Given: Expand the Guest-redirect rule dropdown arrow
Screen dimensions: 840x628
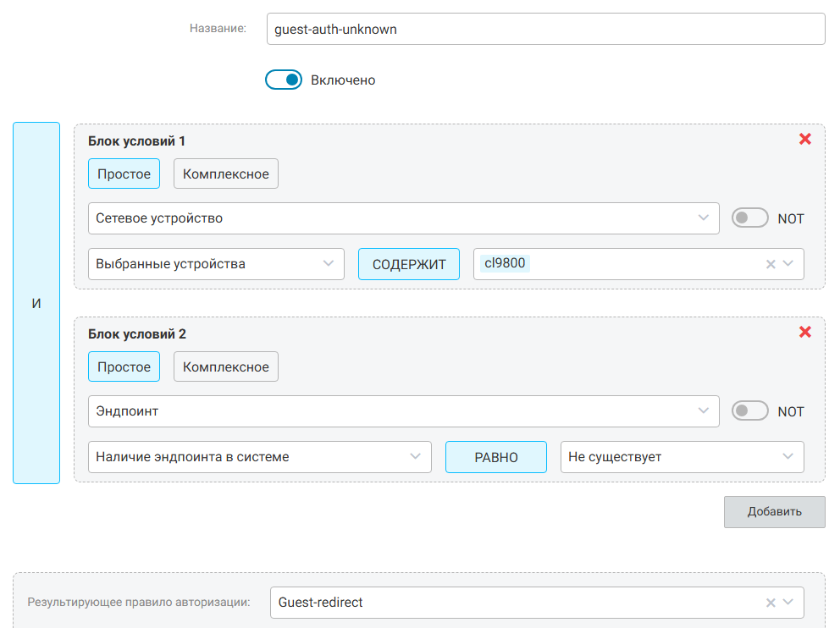Looking at the screenshot, I should 789,603.
